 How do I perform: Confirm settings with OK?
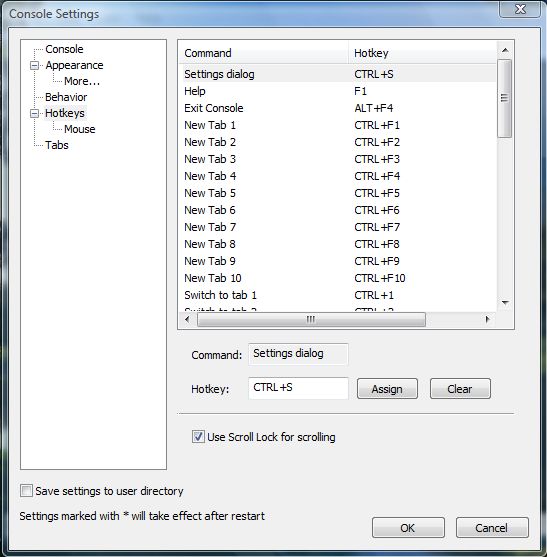[x=408, y=528]
